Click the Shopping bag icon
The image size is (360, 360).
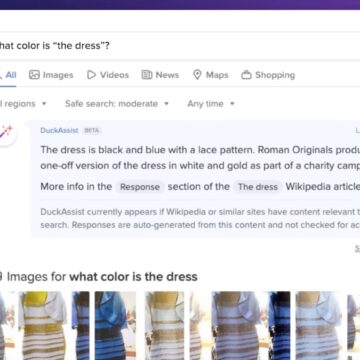(x=246, y=75)
